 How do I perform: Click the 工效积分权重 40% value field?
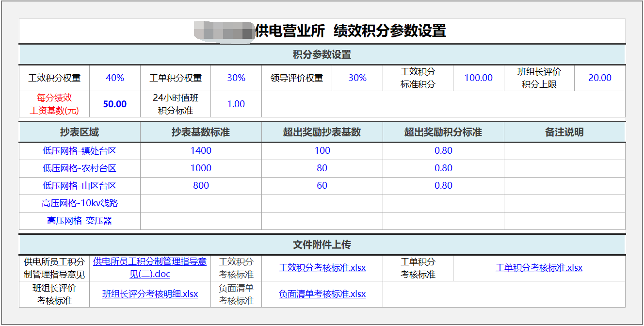click(x=115, y=78)
